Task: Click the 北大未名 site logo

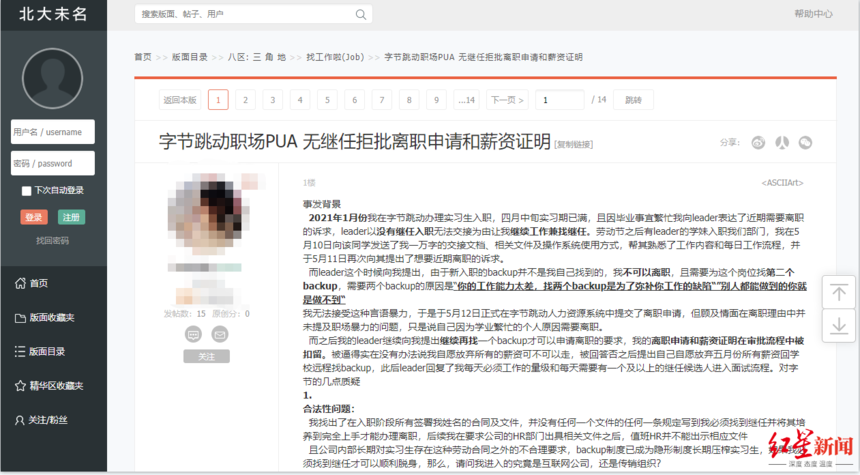Action: pyautogui.click(x=53, y=14)
